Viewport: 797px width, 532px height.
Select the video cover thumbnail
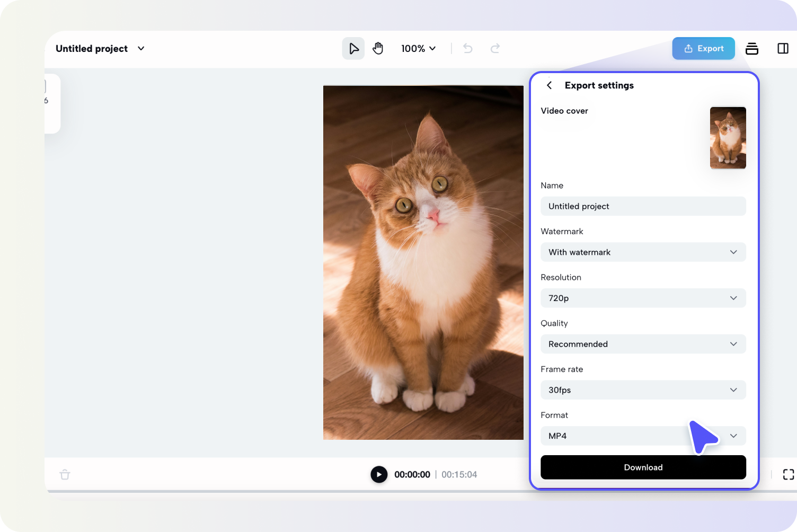coord(728,138)
